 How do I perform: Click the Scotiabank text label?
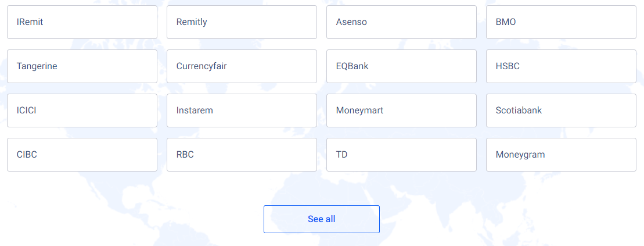click(x=519, y=110)
